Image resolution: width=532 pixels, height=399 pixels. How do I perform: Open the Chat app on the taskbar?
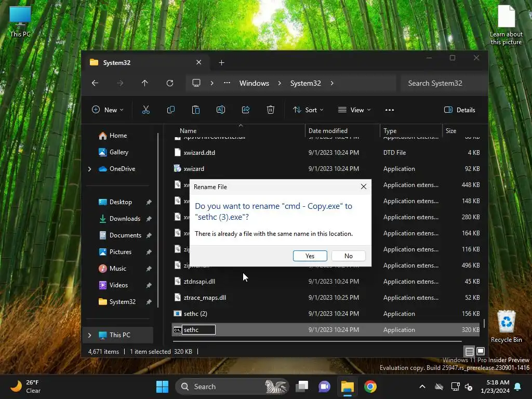[x=324, y=387]
